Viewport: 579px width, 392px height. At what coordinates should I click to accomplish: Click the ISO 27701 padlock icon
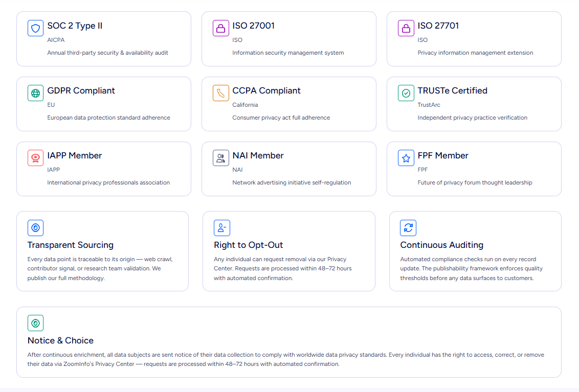pos(406,28)
